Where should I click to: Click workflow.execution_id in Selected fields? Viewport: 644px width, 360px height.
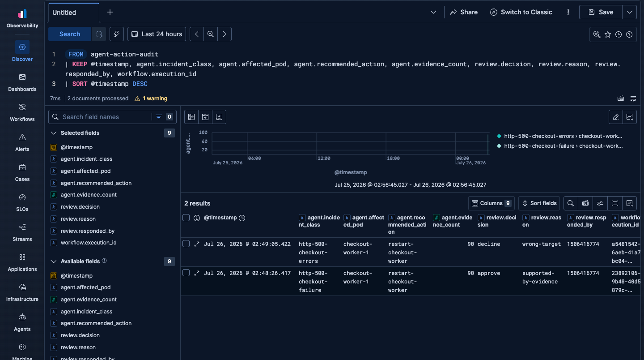point(89,243)
